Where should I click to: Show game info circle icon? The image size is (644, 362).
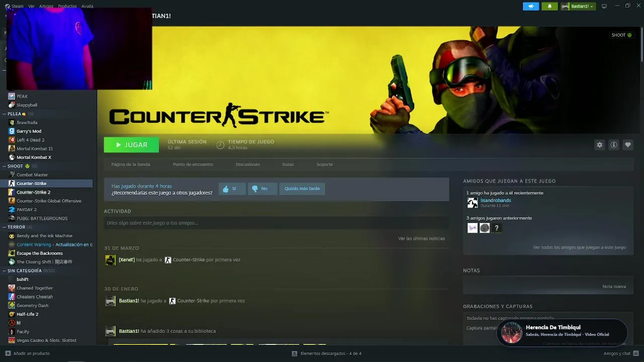(614, 145)
